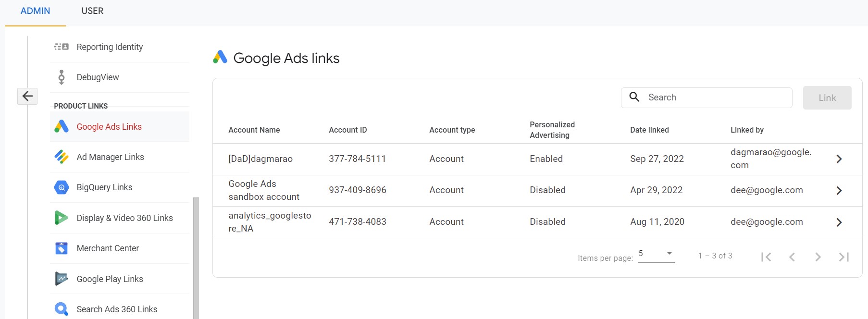Screen dimensions: 868x319
Task: Click the Google Play Links icon
Action: point(61,279)
